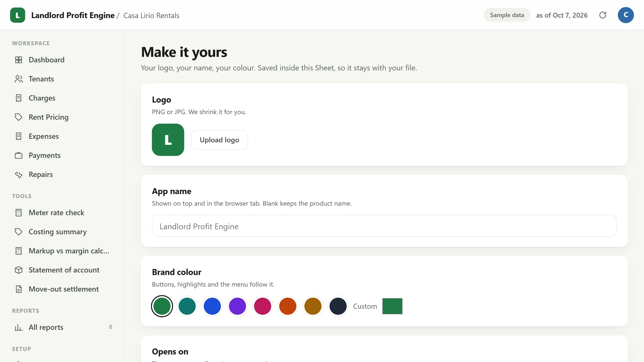Click the reports count badge 8
This screenshot has height=362, width=644.
pos(111,327)
